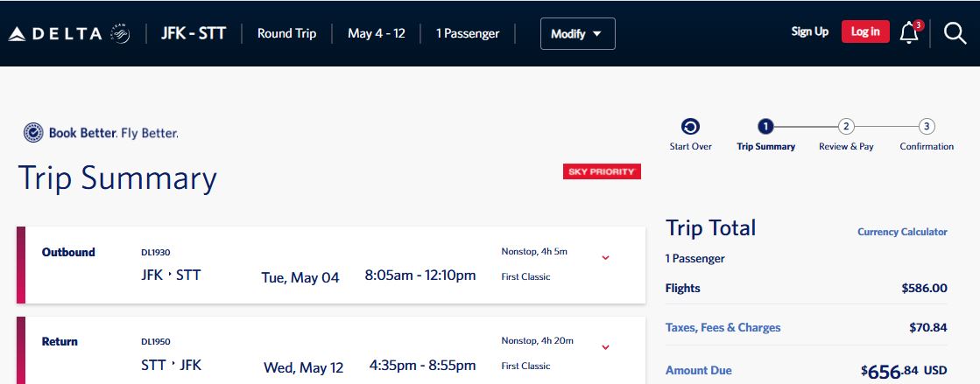This screenshot has width=980, height=384.
Task: Expand the Return flight details chevron
Action: coord(605,347)
